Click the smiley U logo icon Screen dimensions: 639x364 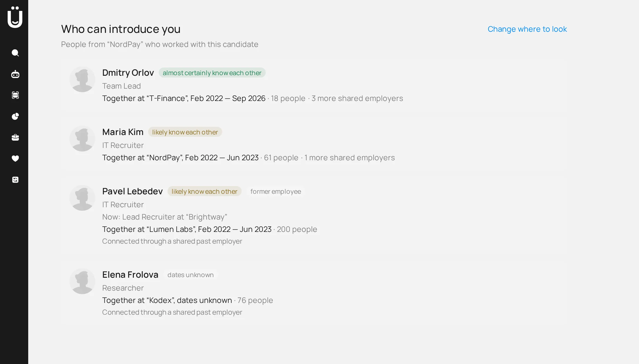pyautogui.click(x=15, y=17)
